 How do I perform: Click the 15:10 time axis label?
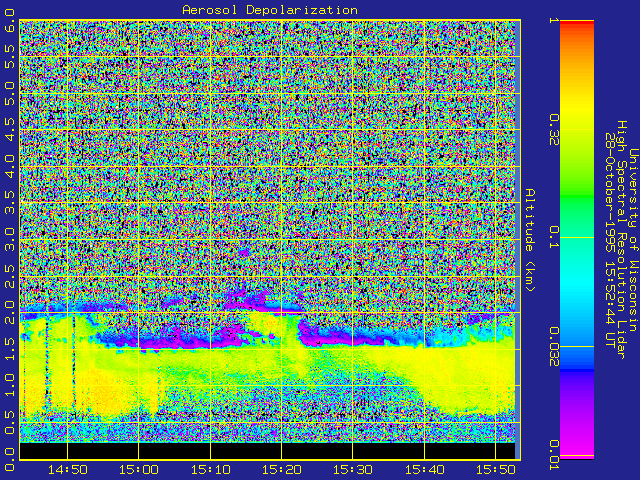[210, 470]
